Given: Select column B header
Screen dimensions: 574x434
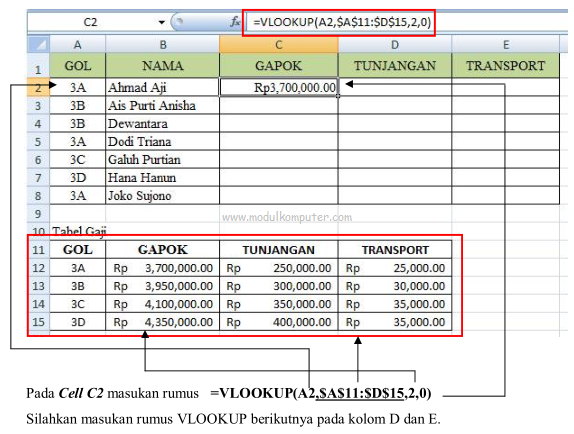Looking at the screenshot, I should click(163, 44).
